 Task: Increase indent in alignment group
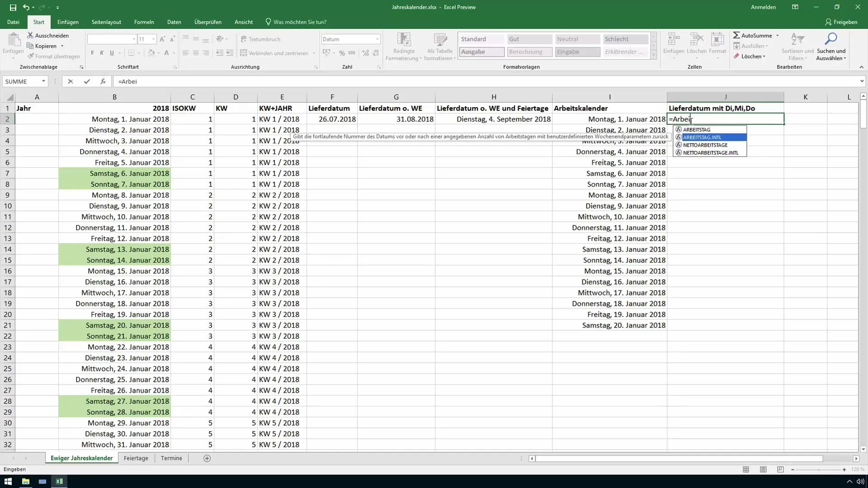tap(230, 53)
